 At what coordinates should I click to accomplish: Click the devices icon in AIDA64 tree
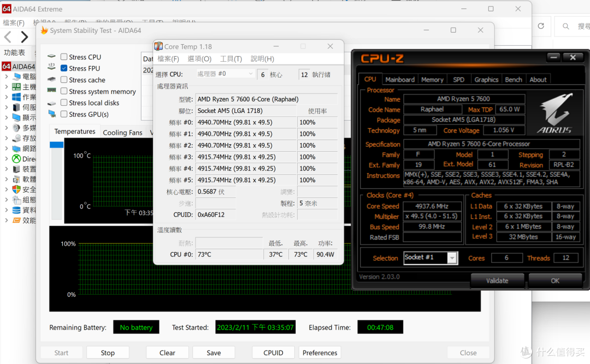tap(16, 169)
